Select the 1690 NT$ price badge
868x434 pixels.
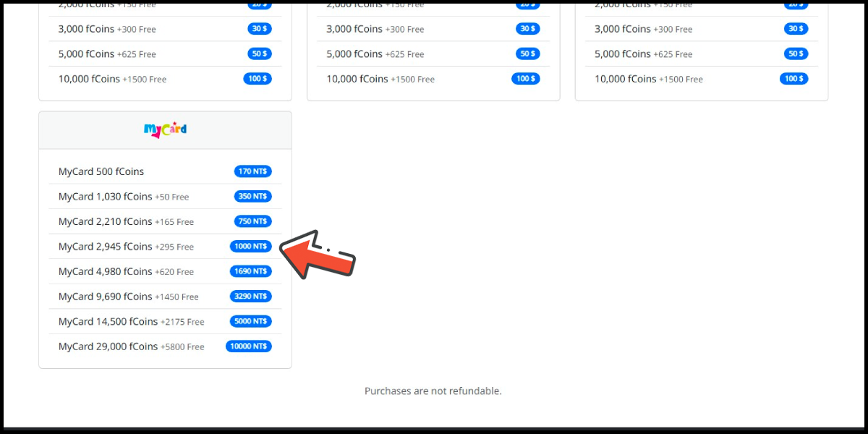click(x=251, y=271)
